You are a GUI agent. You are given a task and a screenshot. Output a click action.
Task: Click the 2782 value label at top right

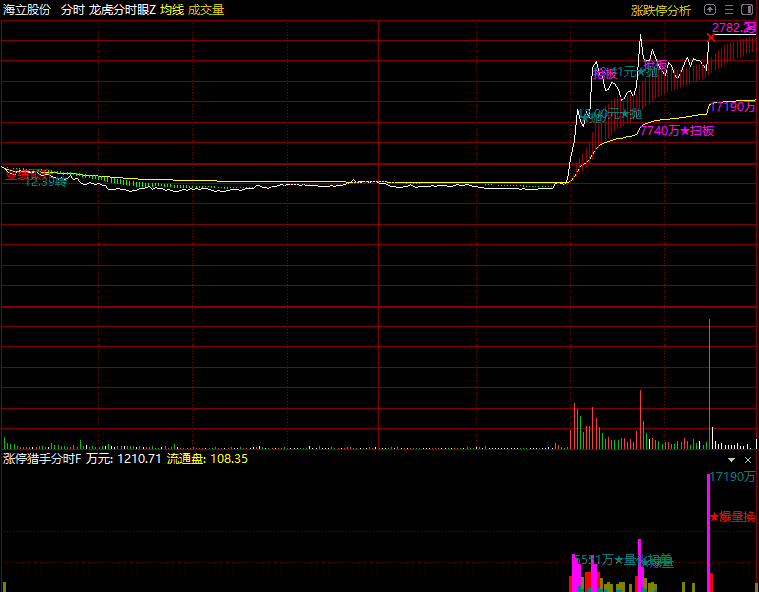coord(732,28)
